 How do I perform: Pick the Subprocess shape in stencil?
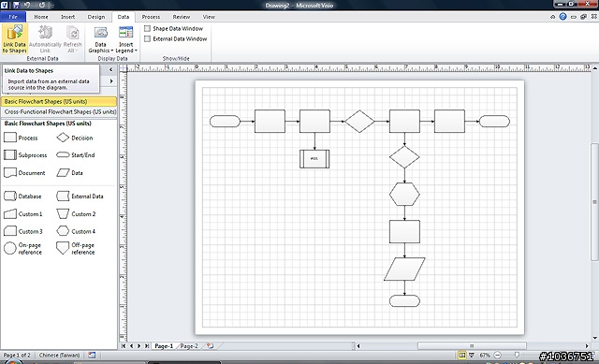click(25, 155)
